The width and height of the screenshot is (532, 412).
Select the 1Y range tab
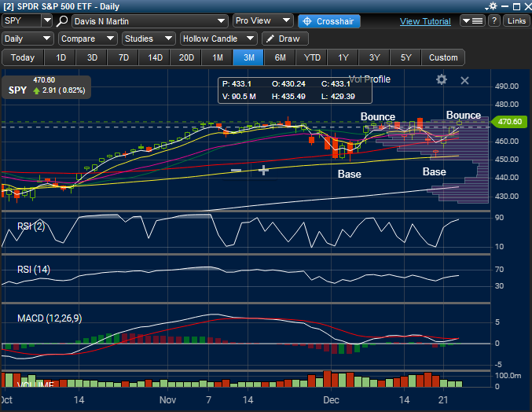click(343, 57)
